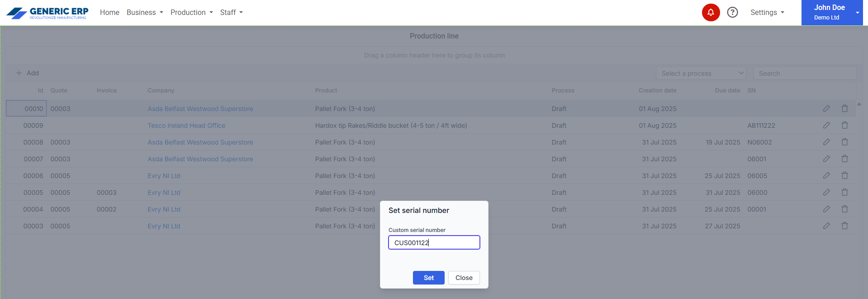Click the Custom serial number input field
Screen dimensions: 868x299
click(x=434, y=242)
